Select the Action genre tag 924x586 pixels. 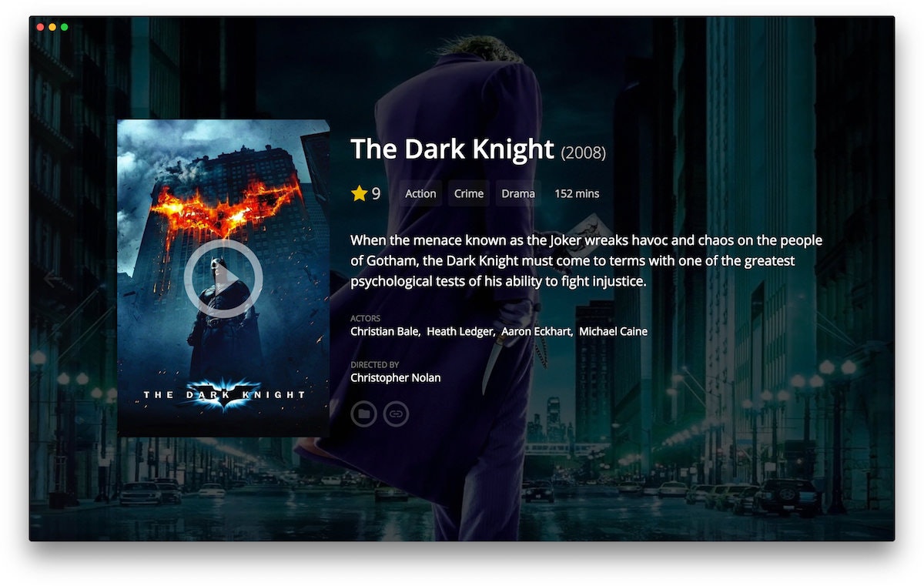point(420,193)
